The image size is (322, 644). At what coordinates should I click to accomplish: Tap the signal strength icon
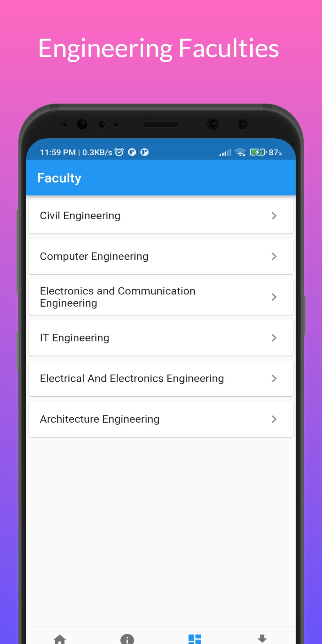tap(225, 152)
